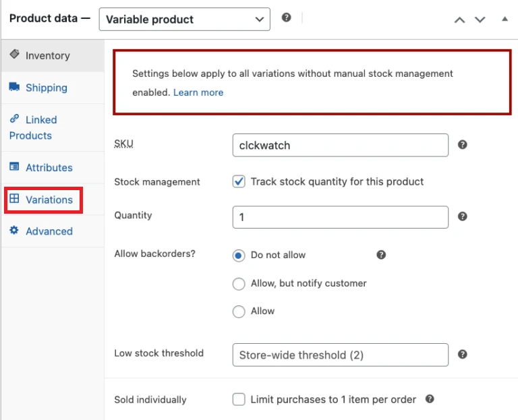Select the Allow backorders radio option
Image resolution: width=518 pixels, height=420 pixels.
239,311
